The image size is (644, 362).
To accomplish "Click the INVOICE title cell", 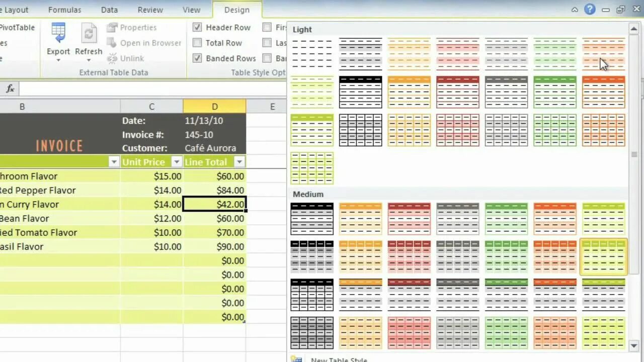I will point(59,146).
